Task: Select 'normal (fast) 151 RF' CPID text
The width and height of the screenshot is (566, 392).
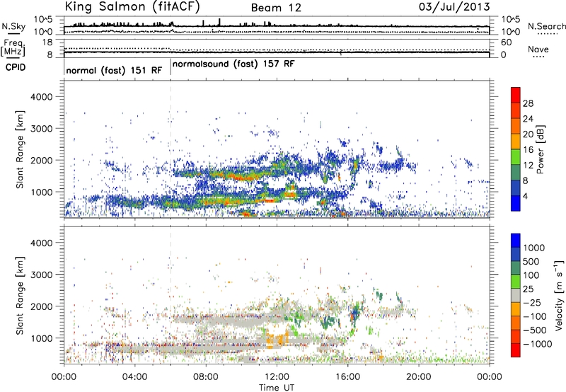Action: pyautogui.click(x=114, y=70)
